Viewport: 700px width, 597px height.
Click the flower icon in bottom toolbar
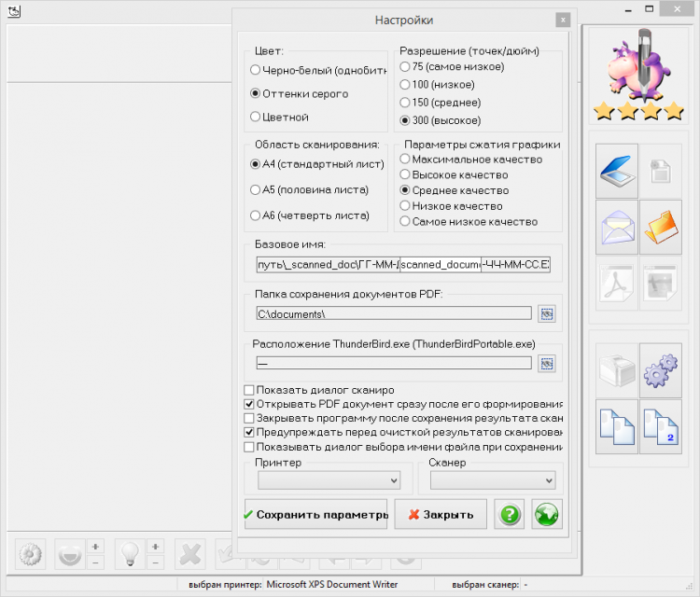point(31,554)
